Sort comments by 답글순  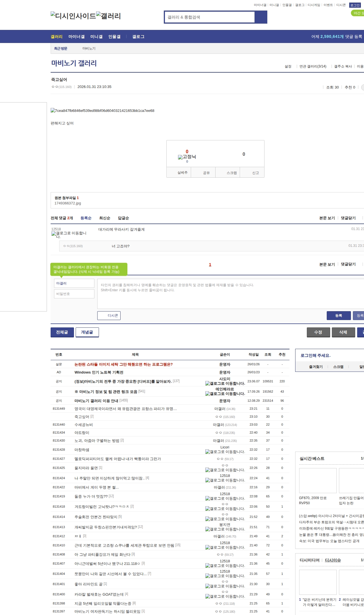pyautogui.click(x=123, y=218)
